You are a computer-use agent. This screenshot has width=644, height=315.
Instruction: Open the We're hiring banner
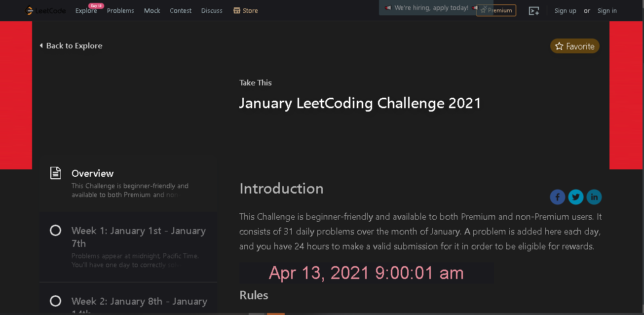431,8
